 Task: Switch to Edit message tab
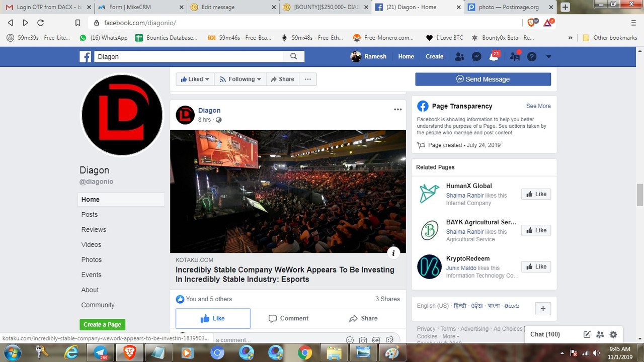[x=232, y=7]
